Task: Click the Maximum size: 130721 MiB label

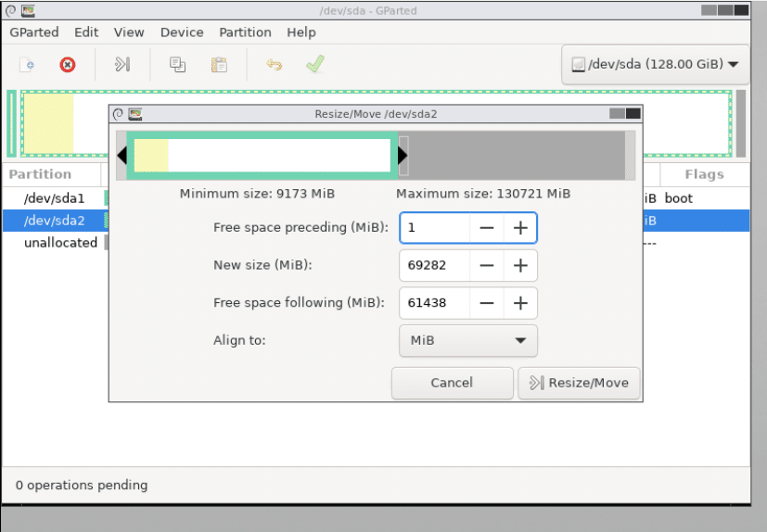Action: [x=483, y=194]
